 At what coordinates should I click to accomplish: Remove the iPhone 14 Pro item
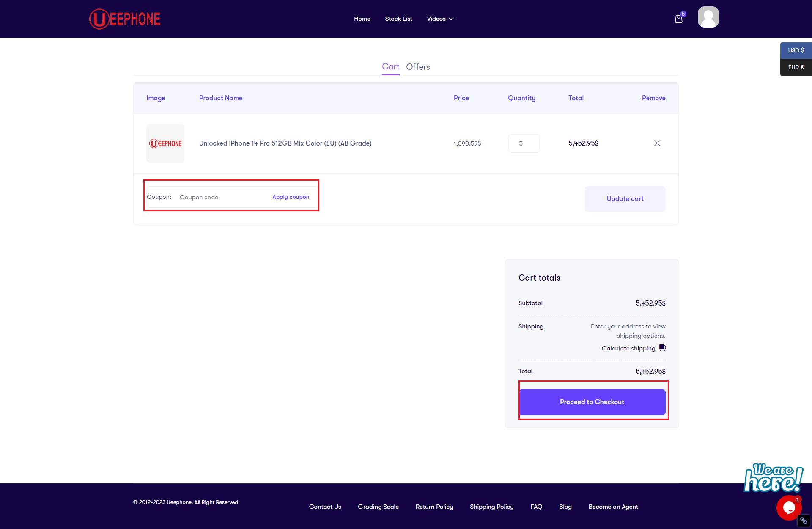point(657,143)
